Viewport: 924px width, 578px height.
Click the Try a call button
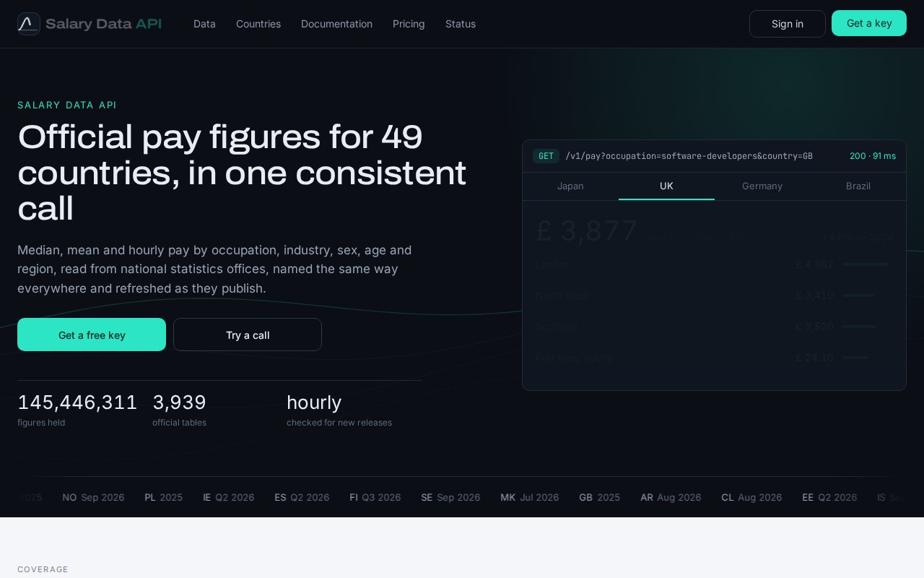[x=248, y=335]
